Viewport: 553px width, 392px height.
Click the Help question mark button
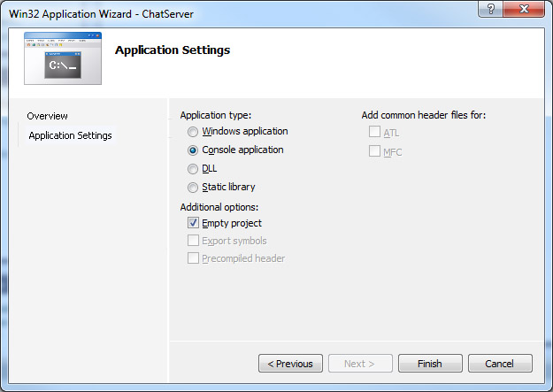490,9
